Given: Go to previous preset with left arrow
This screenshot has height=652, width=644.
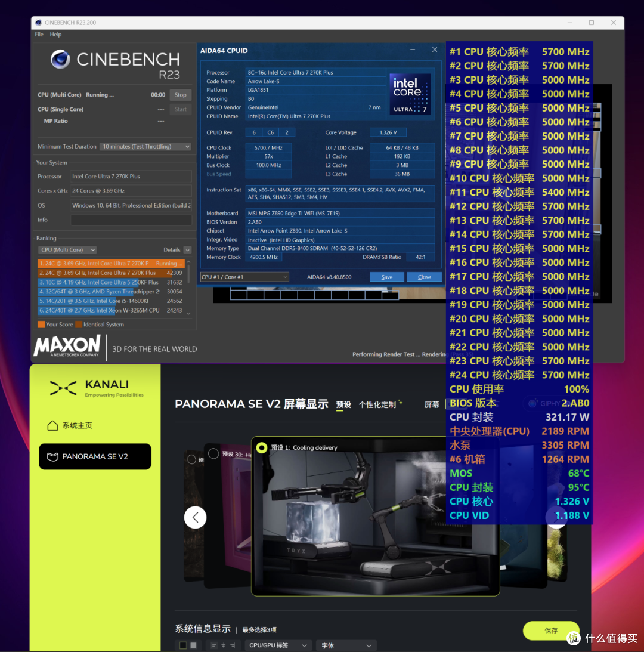Looking at the screenshot, I should pyautogui.click(x=195, y=517).
